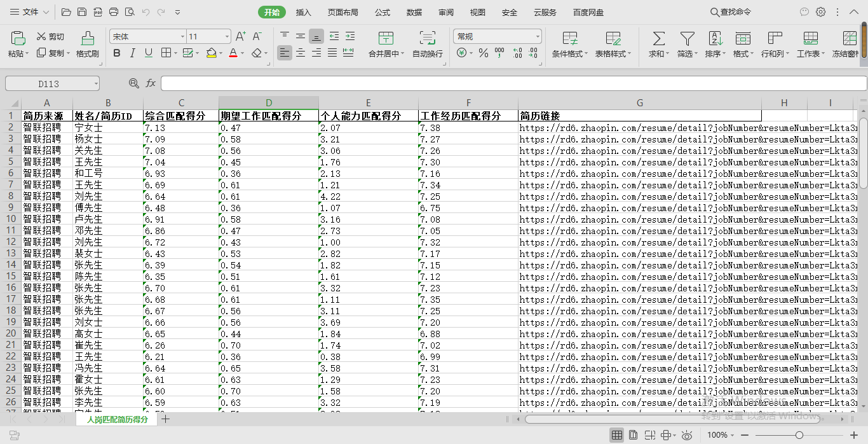The image size is (868, 444).
Task: Toggle eye protection mode in status bar
Action: pyautogui.click(x=687, y=435)
